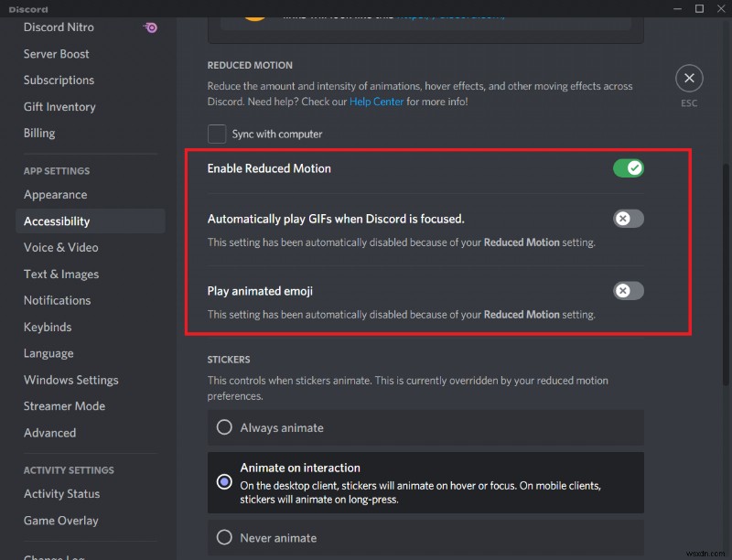Open the Billing page

[39, 133]
